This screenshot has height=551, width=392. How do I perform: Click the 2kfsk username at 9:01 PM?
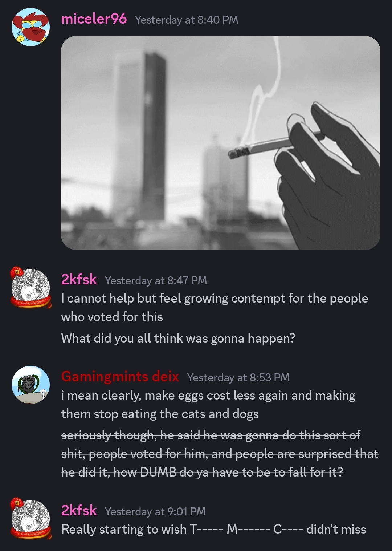[x=79, y=510]
